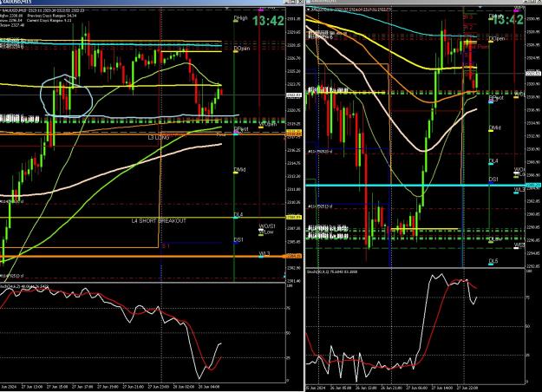Close the left XAUUSD,M15 chart window
Image resolution: width=542 pixels, height=392 pixels.
point(299,2)
